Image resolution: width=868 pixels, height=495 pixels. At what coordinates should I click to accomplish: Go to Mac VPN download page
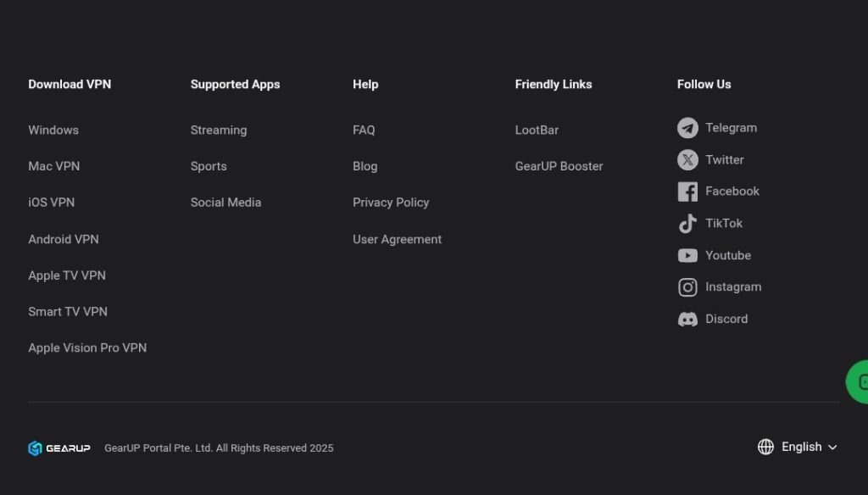(54, 166)
